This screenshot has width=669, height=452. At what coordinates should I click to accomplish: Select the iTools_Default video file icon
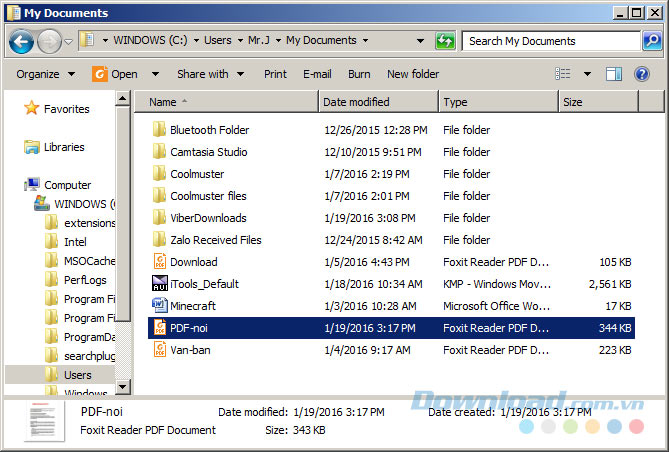pos(159,284)
